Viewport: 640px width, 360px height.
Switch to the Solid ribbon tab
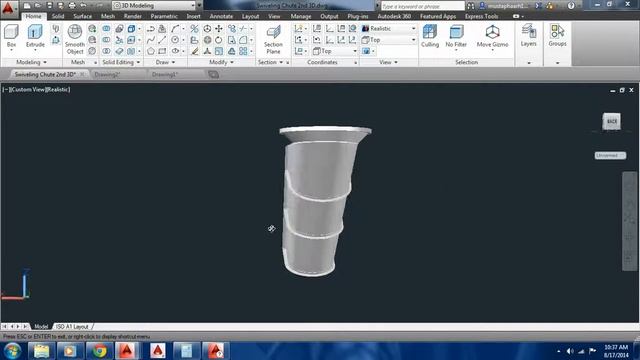[x=58, y=16]
